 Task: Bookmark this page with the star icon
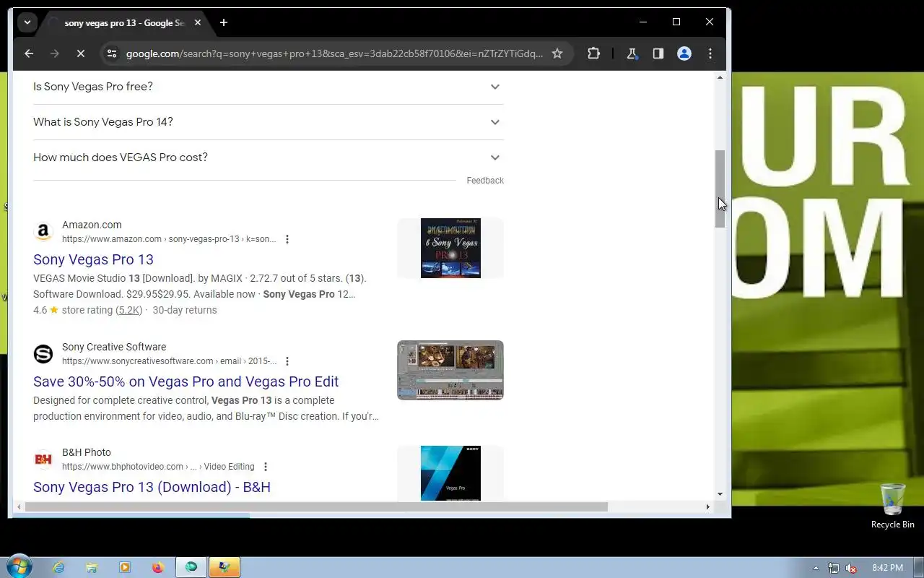pyautogui.click(x=557, y=53)
